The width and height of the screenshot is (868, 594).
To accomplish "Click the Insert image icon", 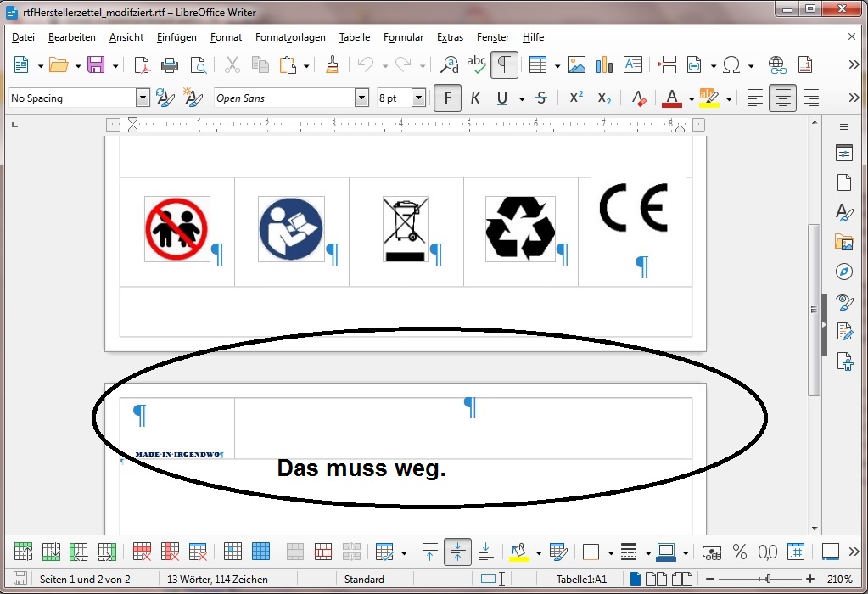I will pos(577,65).
